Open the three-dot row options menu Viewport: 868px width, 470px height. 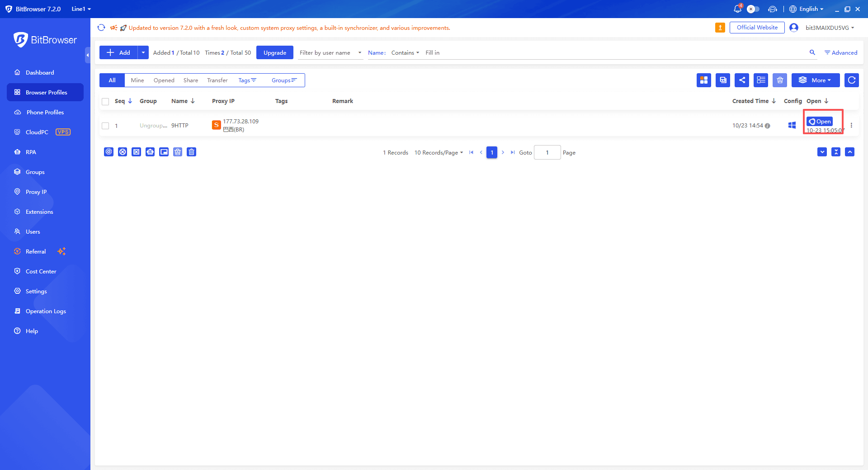851,125
